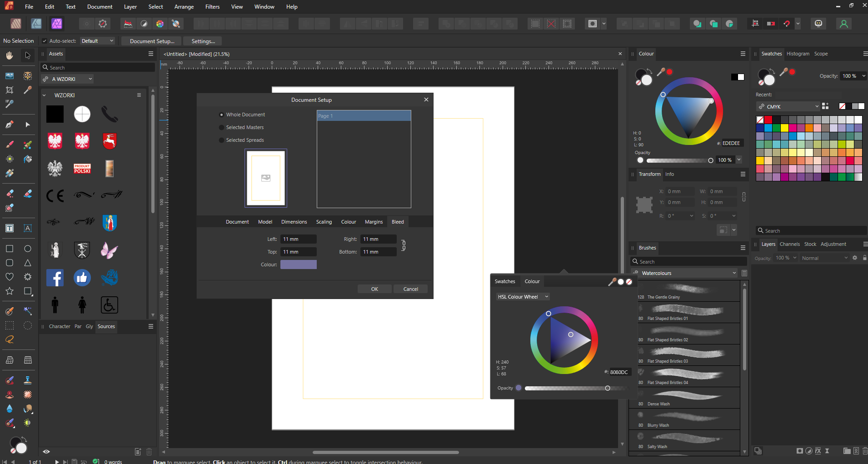Click the wheelchair accessibility asset
This screenshot has width=868, height=464.
[x=110, y=305]
